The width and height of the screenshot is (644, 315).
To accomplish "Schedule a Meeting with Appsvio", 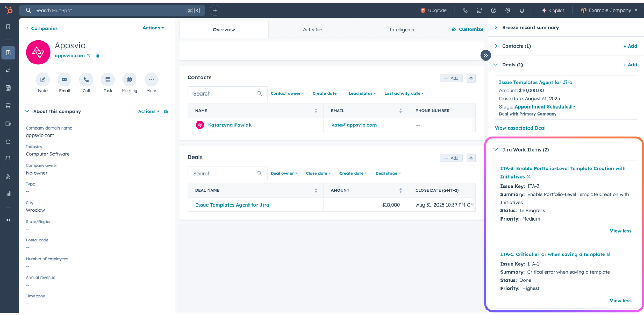I will click(x=129, y=80).
